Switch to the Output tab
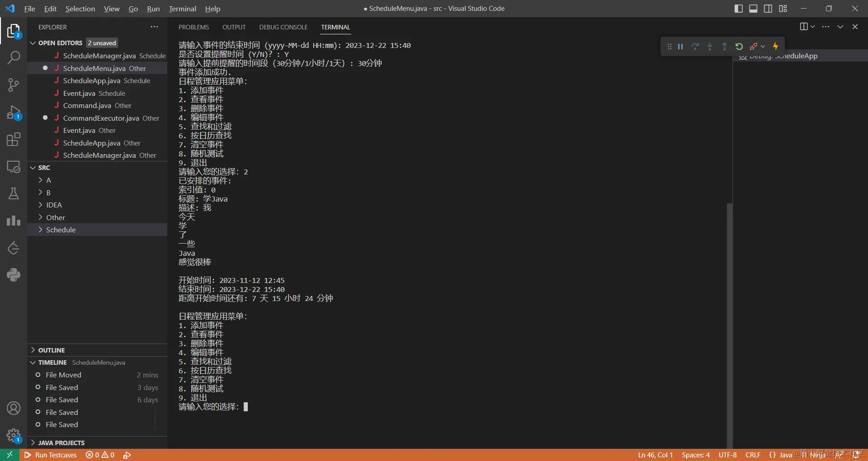 pos(234,27)
